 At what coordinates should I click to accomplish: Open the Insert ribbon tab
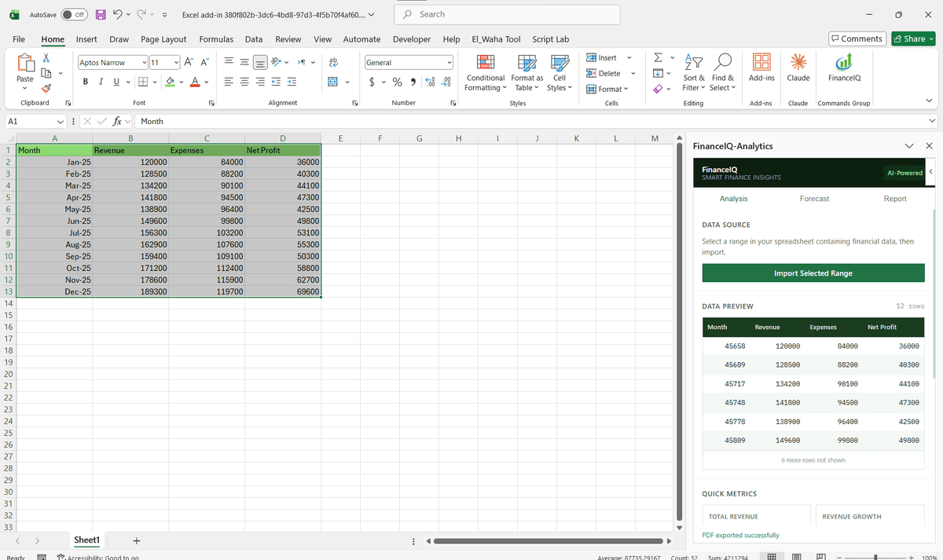86,39
